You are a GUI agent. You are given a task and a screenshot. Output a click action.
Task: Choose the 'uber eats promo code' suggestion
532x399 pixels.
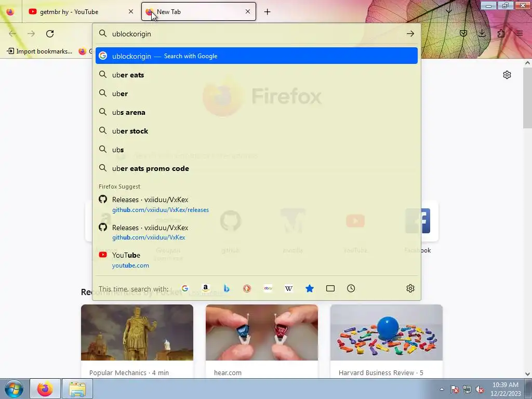(257, 168)
